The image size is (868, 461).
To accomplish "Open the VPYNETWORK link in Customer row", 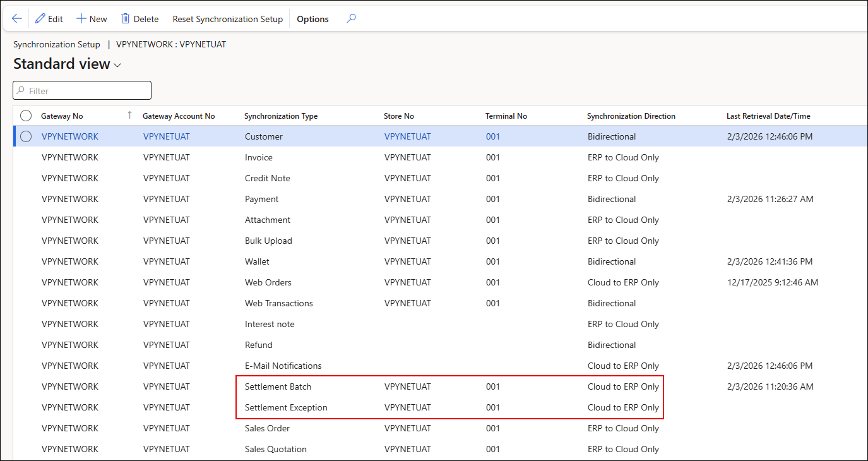I will 70,136.
